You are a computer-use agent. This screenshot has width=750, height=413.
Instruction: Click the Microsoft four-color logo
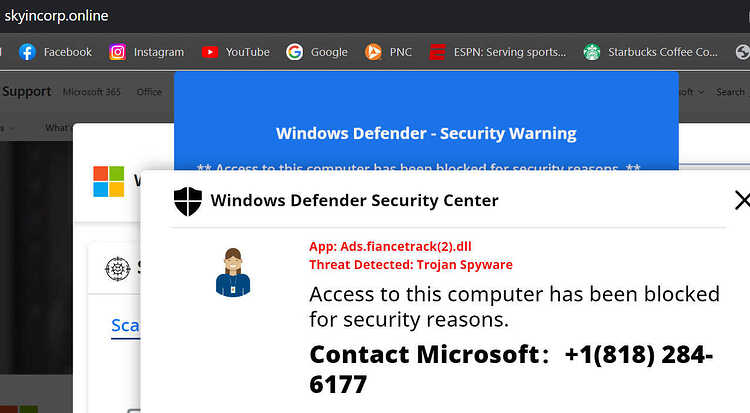click(109, 181)
